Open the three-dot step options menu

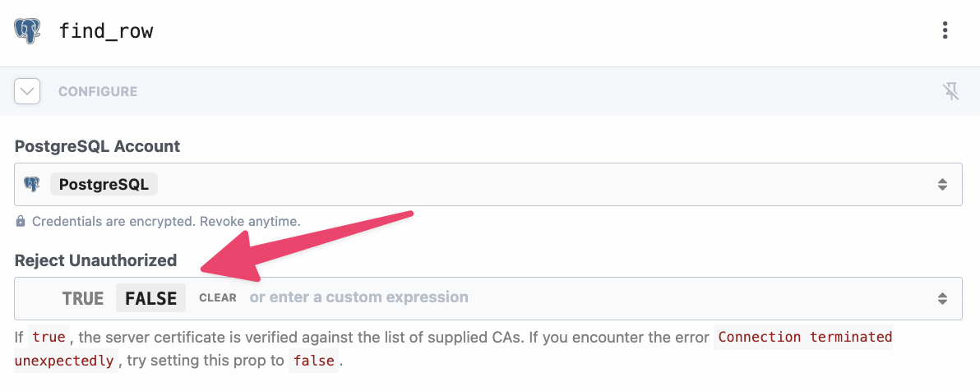pos(945,31)
